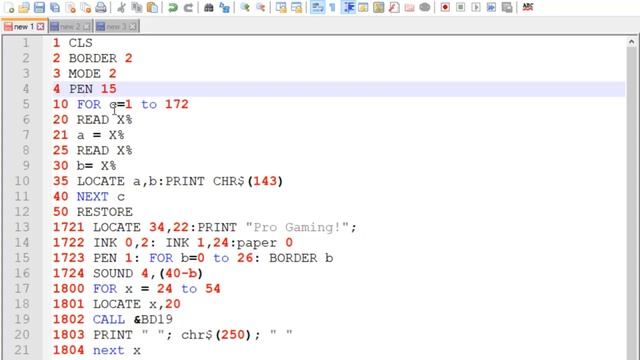Toggle synchronized vertical scrolling

(x=281, y=7)
